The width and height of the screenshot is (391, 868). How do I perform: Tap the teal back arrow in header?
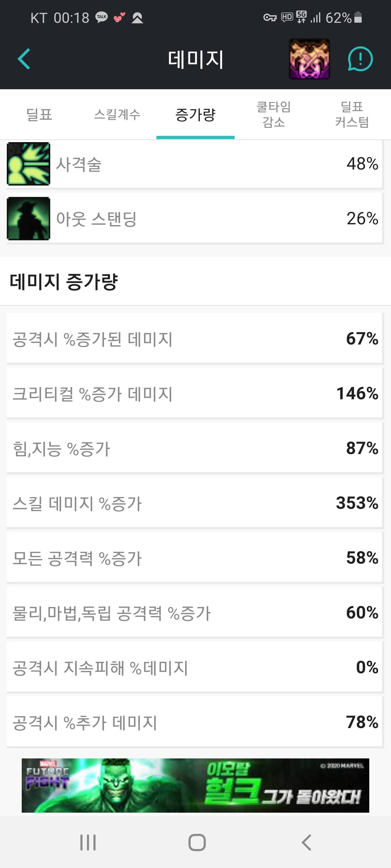24,59
